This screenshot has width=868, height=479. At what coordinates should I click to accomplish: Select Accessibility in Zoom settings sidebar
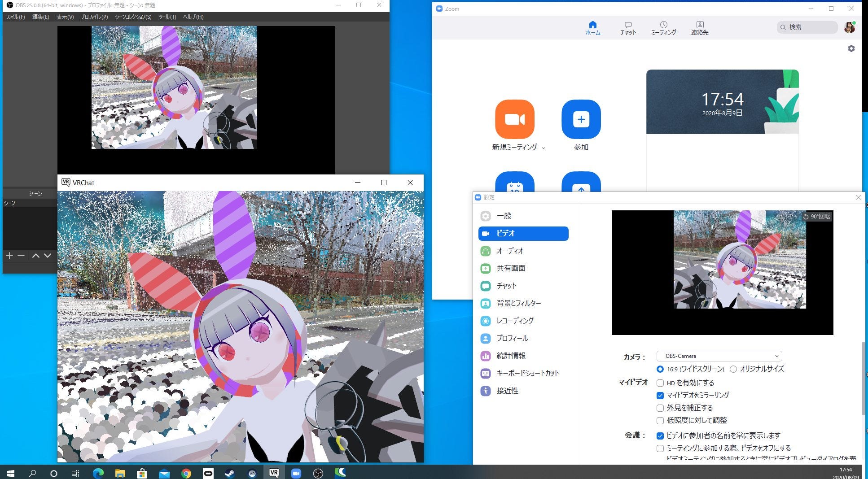[x=523, y=391]
